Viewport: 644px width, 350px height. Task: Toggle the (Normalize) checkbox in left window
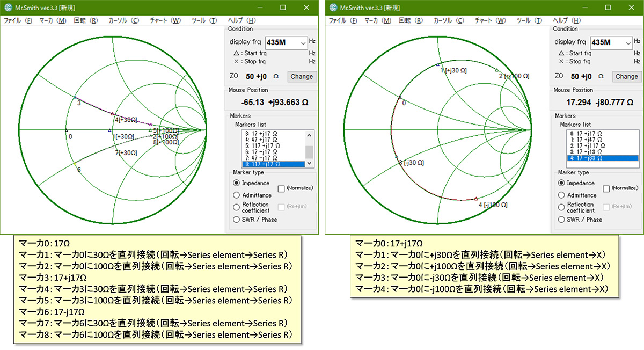tap(282, 188)
